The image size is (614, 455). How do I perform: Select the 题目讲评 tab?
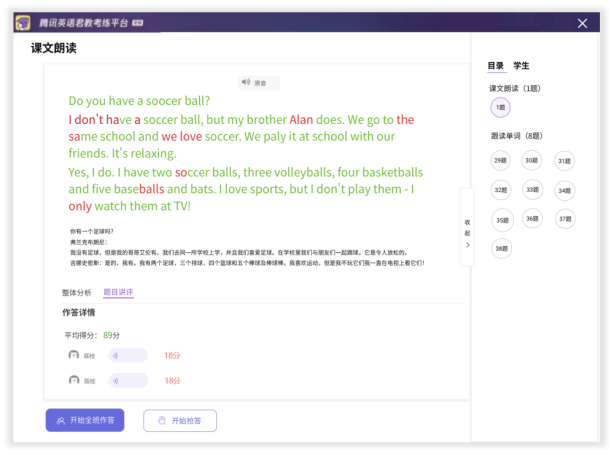[x=118, y=292]
